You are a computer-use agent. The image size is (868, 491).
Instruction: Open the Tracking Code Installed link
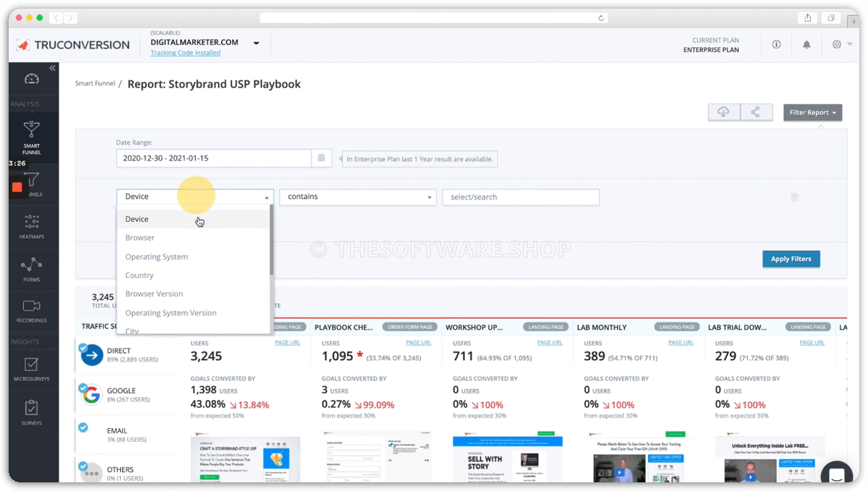coord(185,53)
